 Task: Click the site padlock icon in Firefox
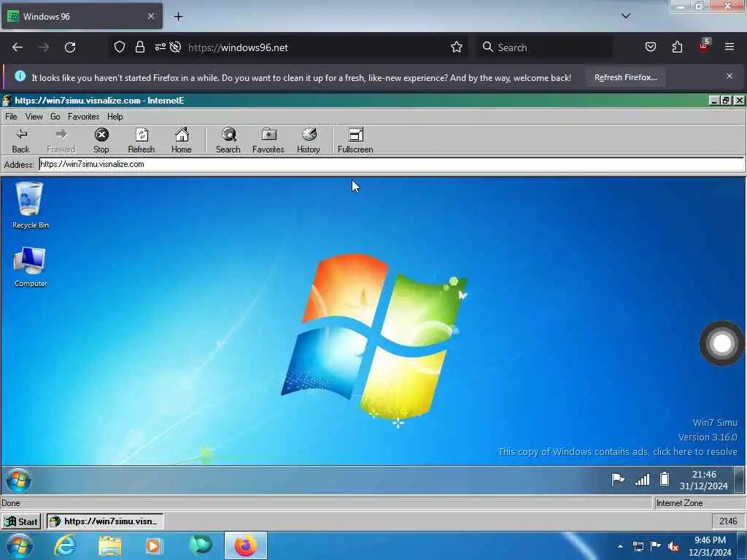(x=139, y=47)
